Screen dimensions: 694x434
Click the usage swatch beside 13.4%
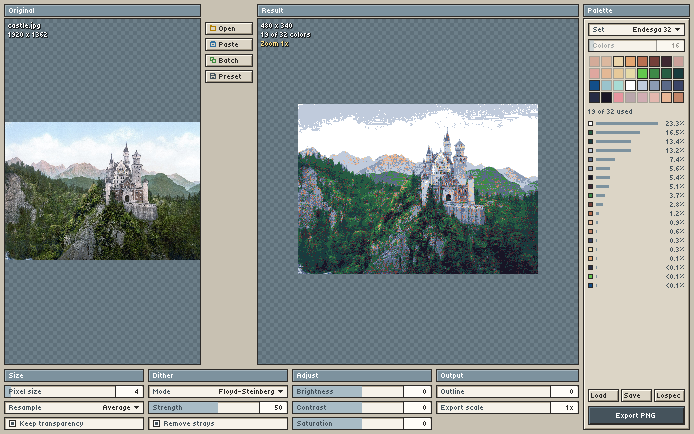coord(590,142)
